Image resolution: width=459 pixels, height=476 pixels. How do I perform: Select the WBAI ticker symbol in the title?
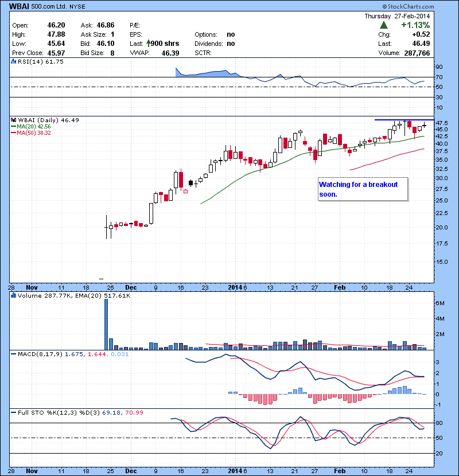pyautogui.click(x=19, y=6)
